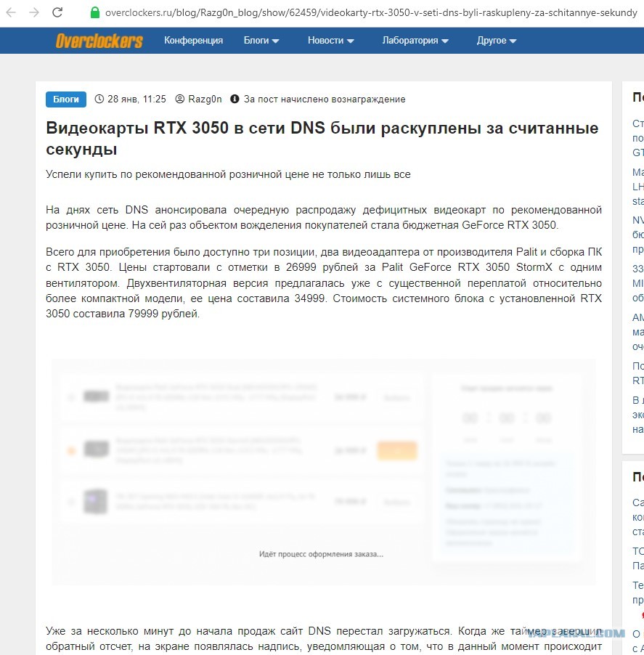The image size is (644, 655).
Task: Expand the Новости dropdown menu
Action: (331, 41)
